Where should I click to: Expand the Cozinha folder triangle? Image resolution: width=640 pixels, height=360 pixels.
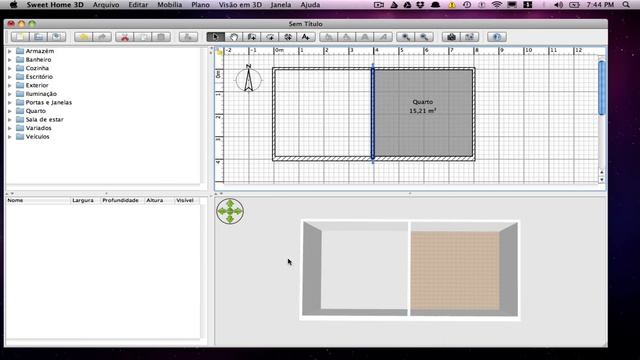pyautogui.click(x=10, y=69)
